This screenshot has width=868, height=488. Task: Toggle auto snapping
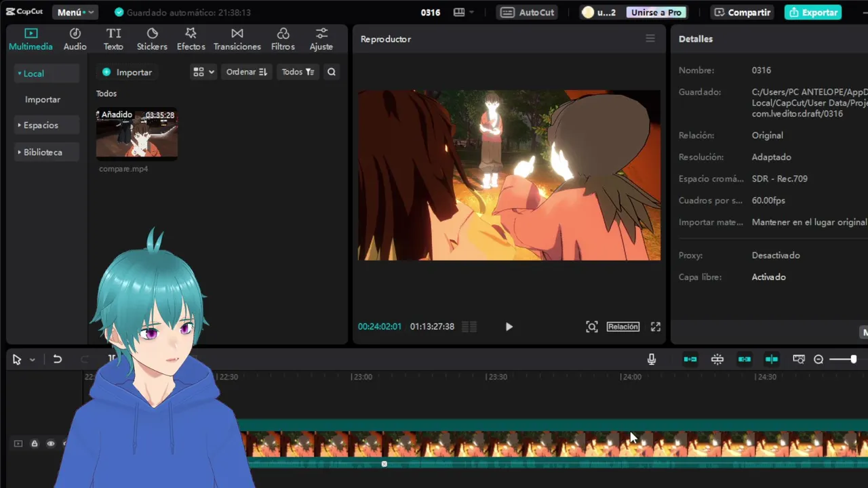click(x=717, y=359)
